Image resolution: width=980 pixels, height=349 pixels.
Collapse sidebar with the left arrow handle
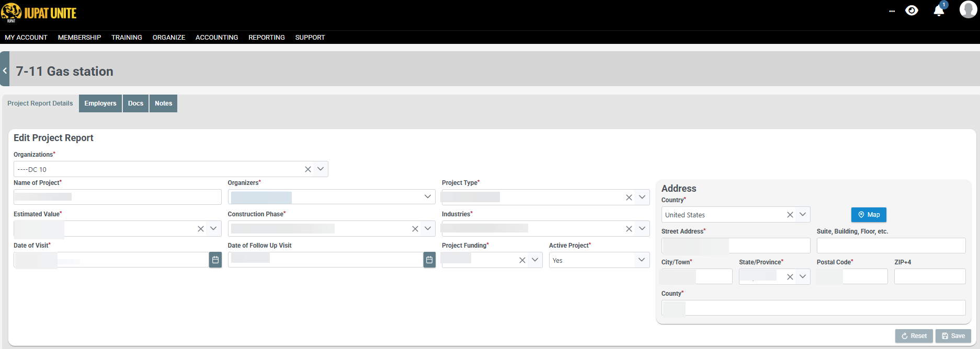(5, 69)
